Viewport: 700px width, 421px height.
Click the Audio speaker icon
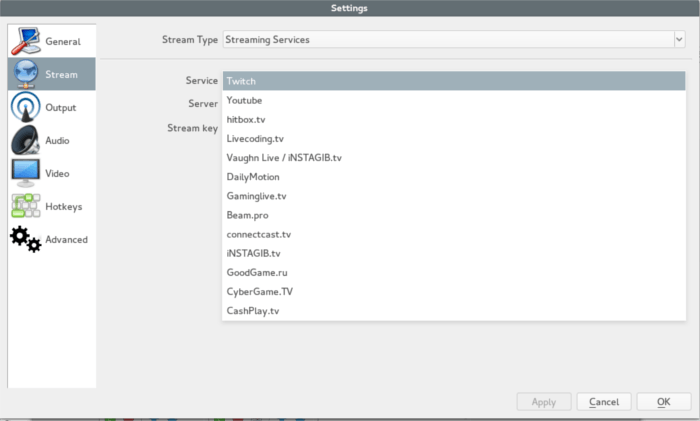coord(25,140)
